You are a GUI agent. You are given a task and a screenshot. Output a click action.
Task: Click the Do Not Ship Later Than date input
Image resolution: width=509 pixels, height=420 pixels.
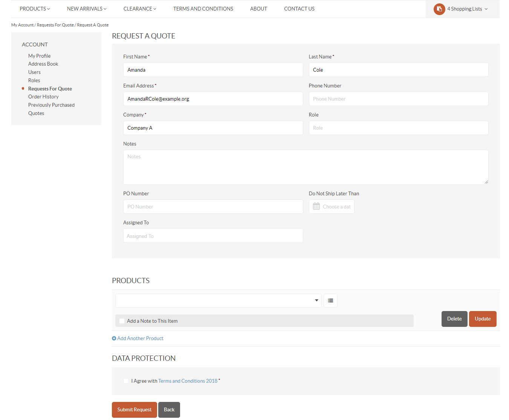tap(332, 207)
